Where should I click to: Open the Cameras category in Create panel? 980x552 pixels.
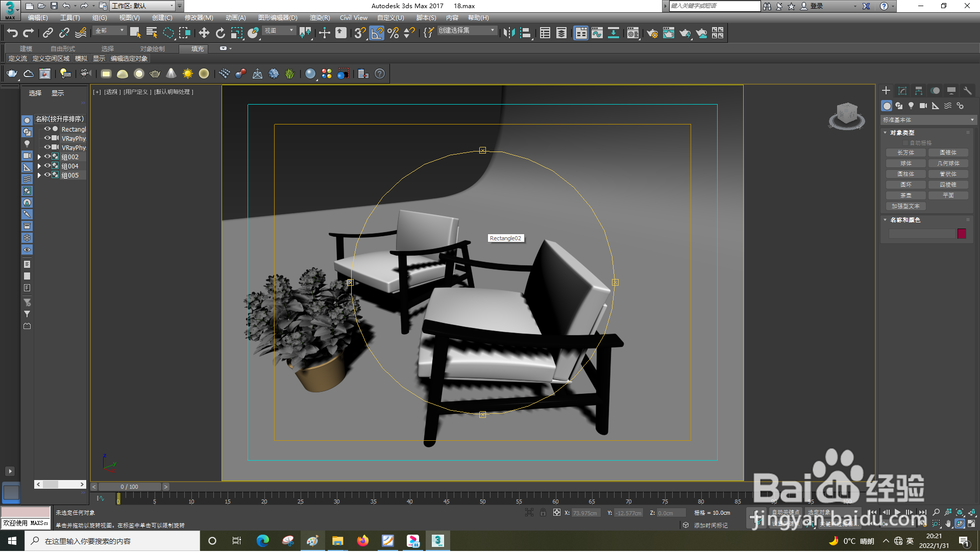tap(923, 106)
